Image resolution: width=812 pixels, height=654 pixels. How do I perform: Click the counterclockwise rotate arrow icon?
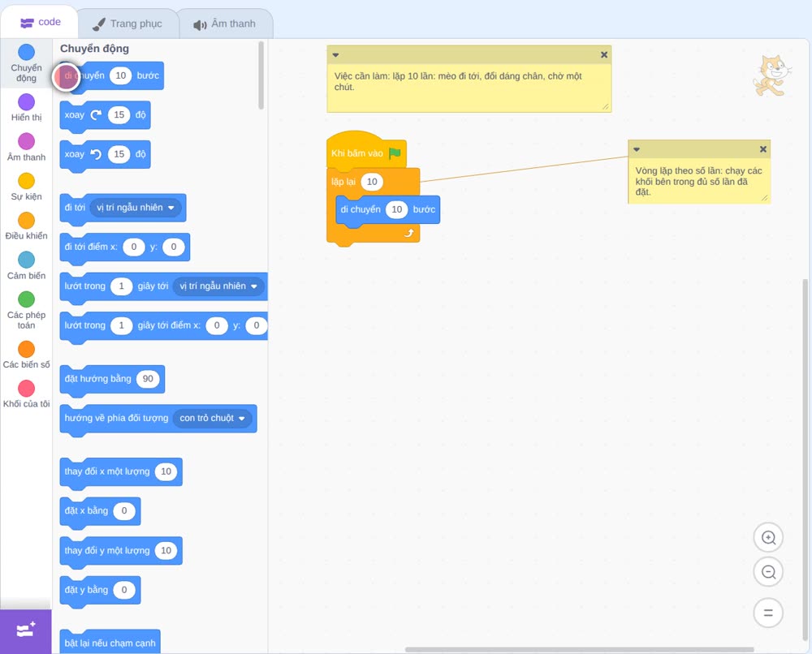[96, 154]
